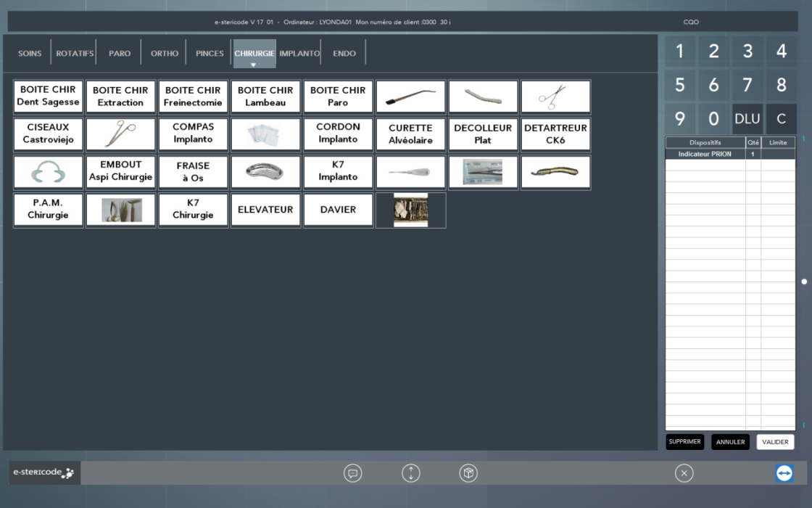Choose the gold curved instrument tile

[555, 171]
